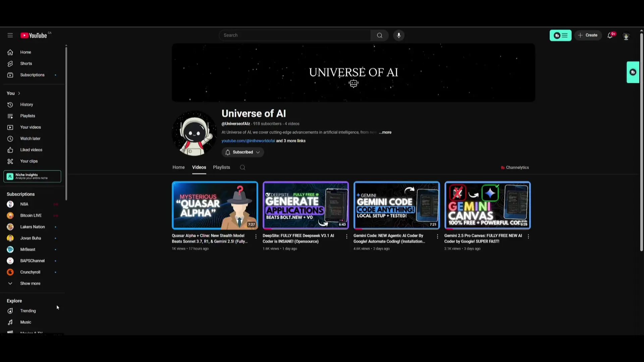The width and height of the screenshot is (644, 362).
Task: Open Gemini Code thumbnail
Action: (396, 205)
